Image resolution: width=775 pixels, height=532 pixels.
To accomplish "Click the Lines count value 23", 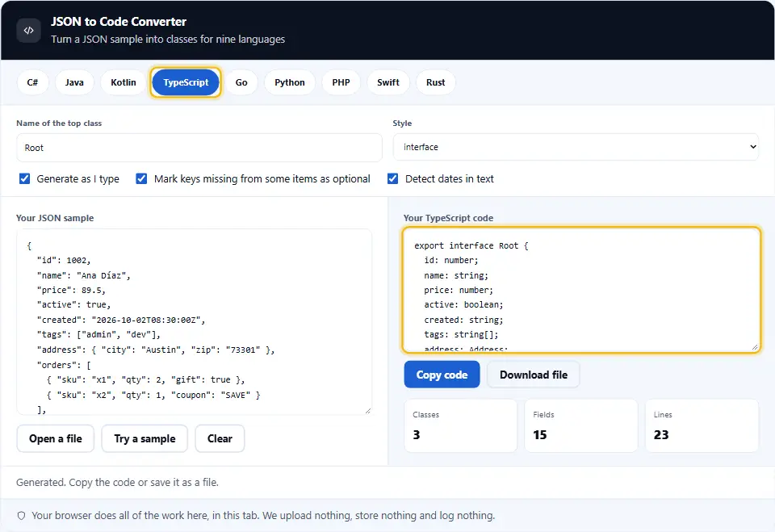I will (661, 434).
